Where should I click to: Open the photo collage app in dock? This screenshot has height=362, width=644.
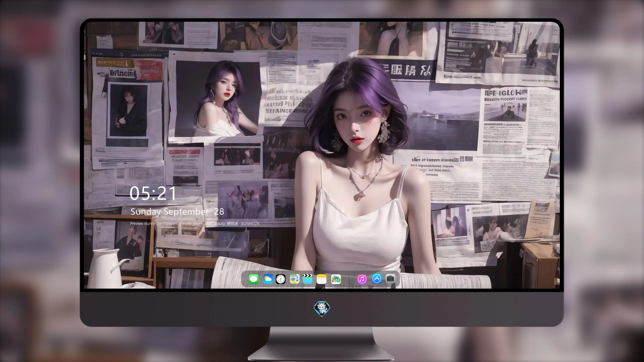click(336, 279)
